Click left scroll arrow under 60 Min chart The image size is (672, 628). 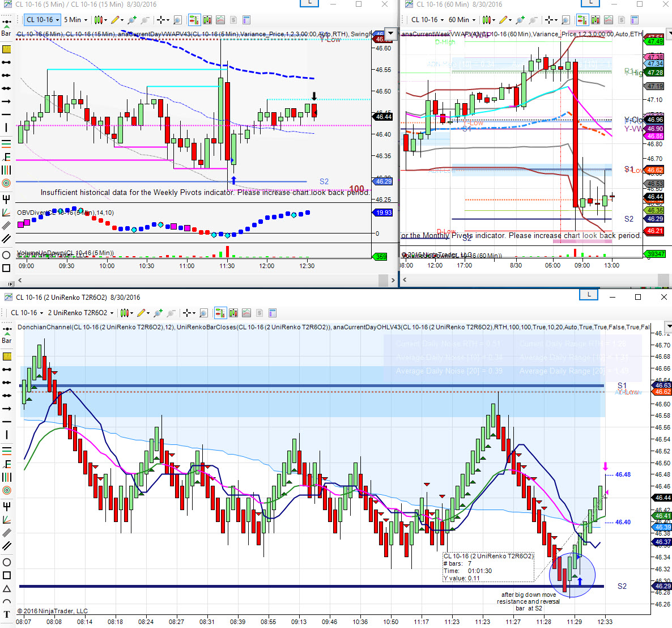coord(405,281)
